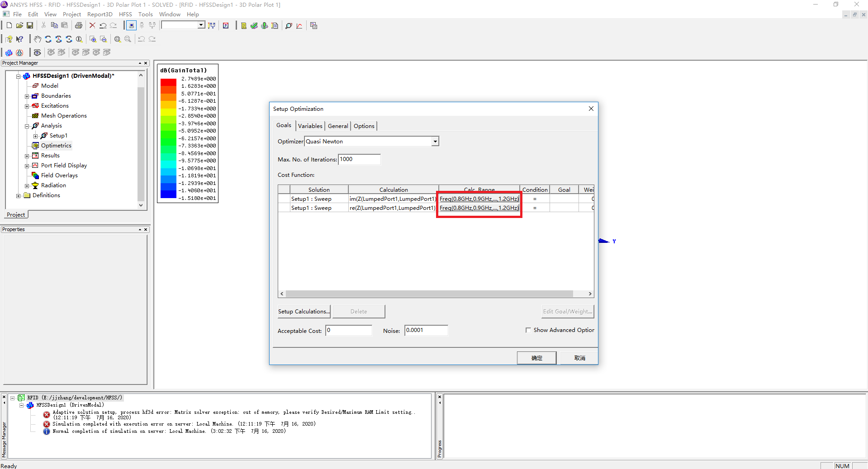Click the New project toolbar icon
This screenshot has height=469, width=868.
(9, 26)
